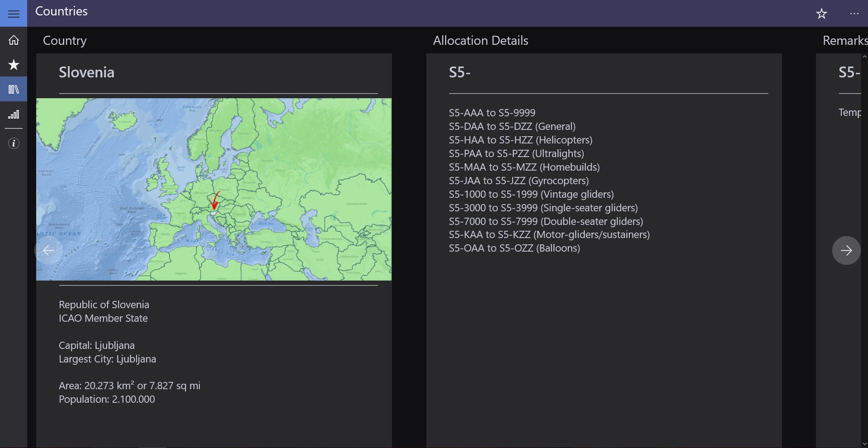This screenshot has width=868, height=448.
Task: Click the Allocation Details section header
Action: coord(480,41)
